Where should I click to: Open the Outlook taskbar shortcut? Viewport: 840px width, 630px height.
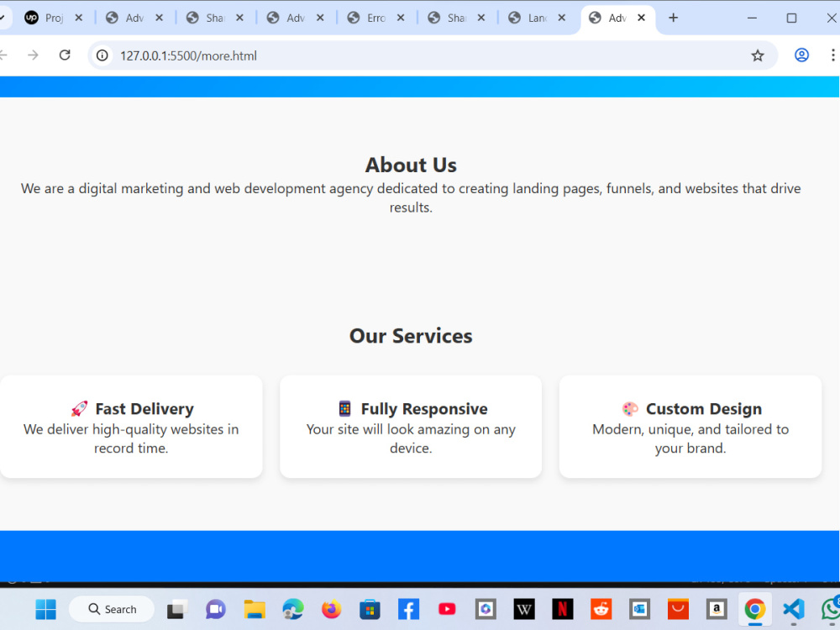(x=639, y=609)
